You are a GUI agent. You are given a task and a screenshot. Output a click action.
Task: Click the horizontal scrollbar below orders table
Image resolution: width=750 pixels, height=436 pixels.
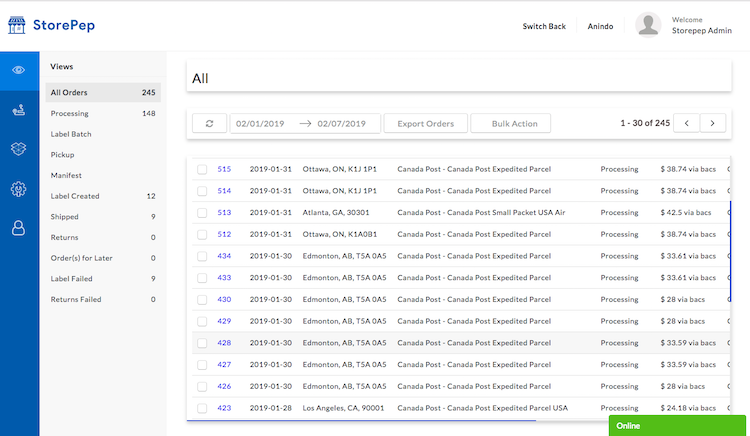361,420
